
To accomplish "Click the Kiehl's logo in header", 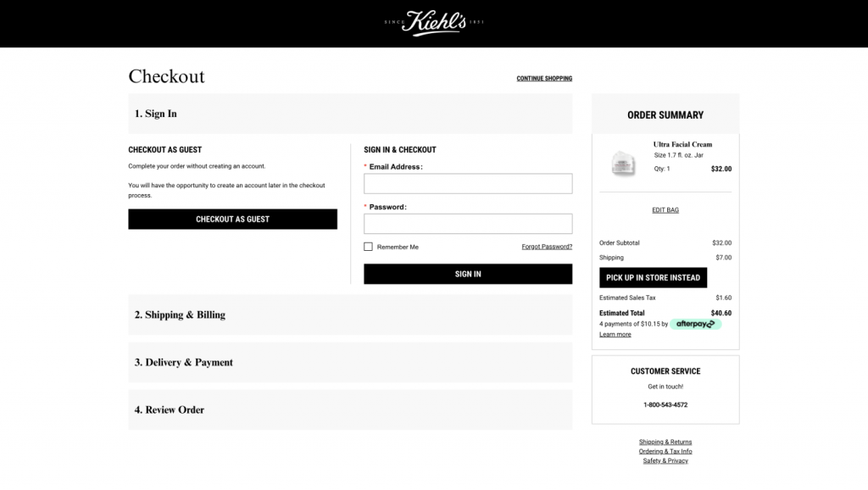I will [434, 23].
